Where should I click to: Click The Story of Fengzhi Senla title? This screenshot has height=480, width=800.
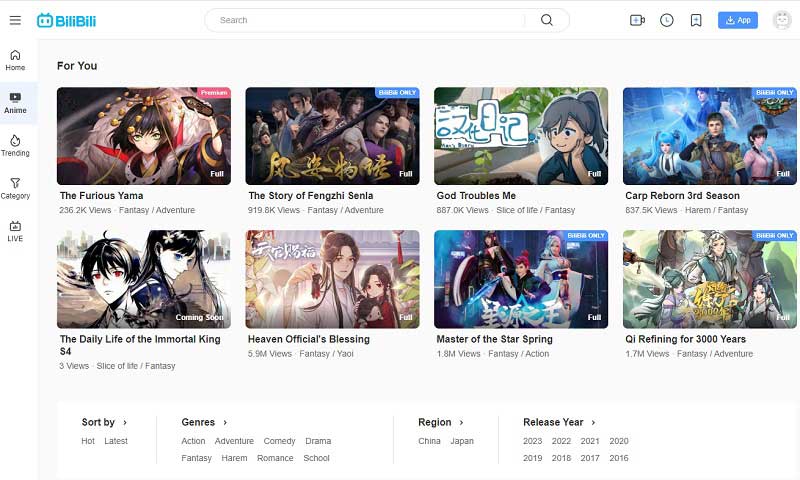(311, 195)
